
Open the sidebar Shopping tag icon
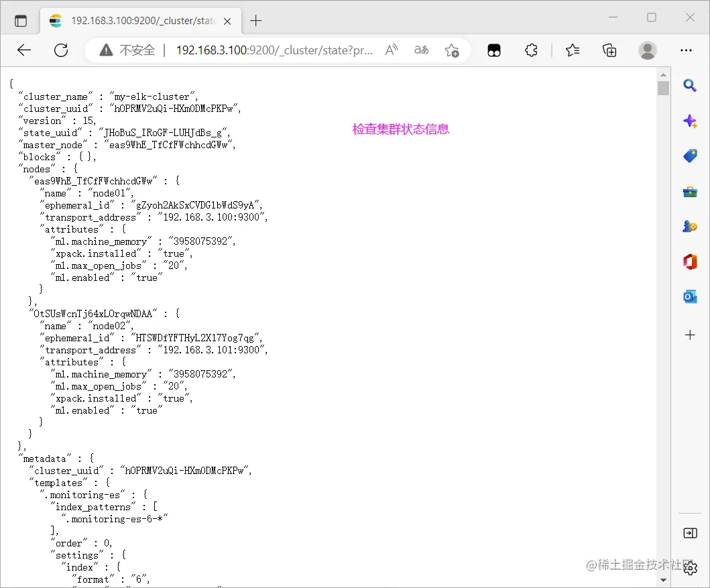click(x=690, y=156)
